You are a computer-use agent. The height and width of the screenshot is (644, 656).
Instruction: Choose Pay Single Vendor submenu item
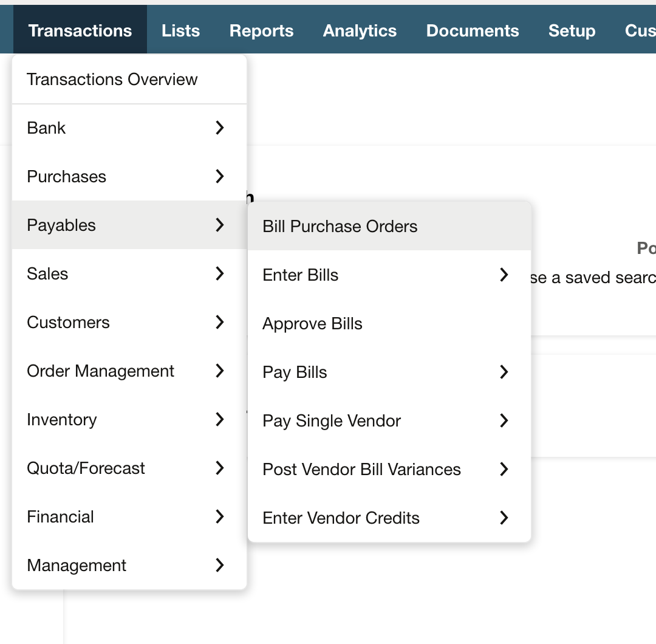click(x=389, y=420)
